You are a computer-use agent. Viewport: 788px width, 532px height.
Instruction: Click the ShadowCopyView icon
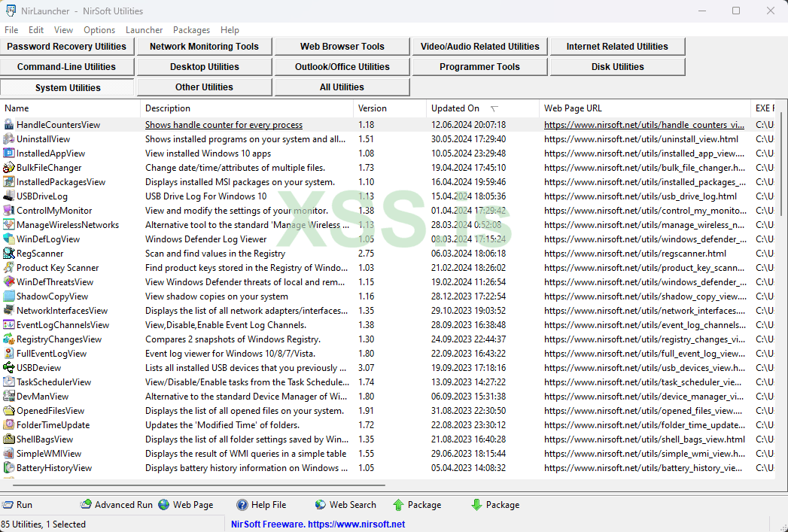coord(8,296)
